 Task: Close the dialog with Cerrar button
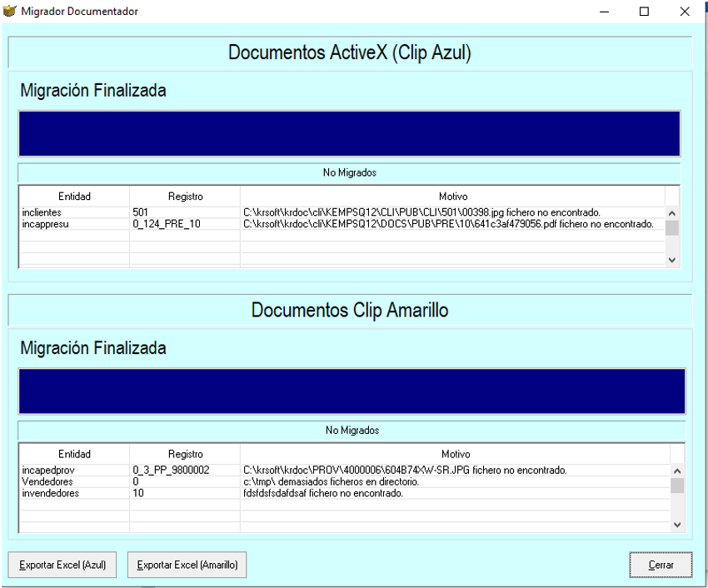pos(661,565)
